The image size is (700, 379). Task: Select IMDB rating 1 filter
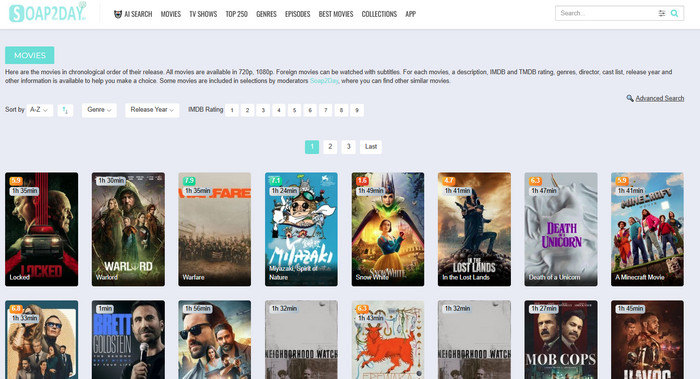[232, 110]
